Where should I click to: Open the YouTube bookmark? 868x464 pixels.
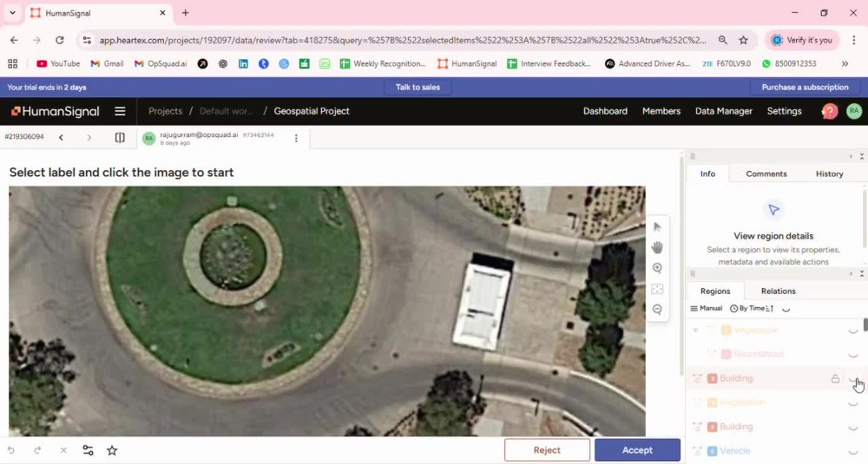pyautogui.click(x=58, y=63)
